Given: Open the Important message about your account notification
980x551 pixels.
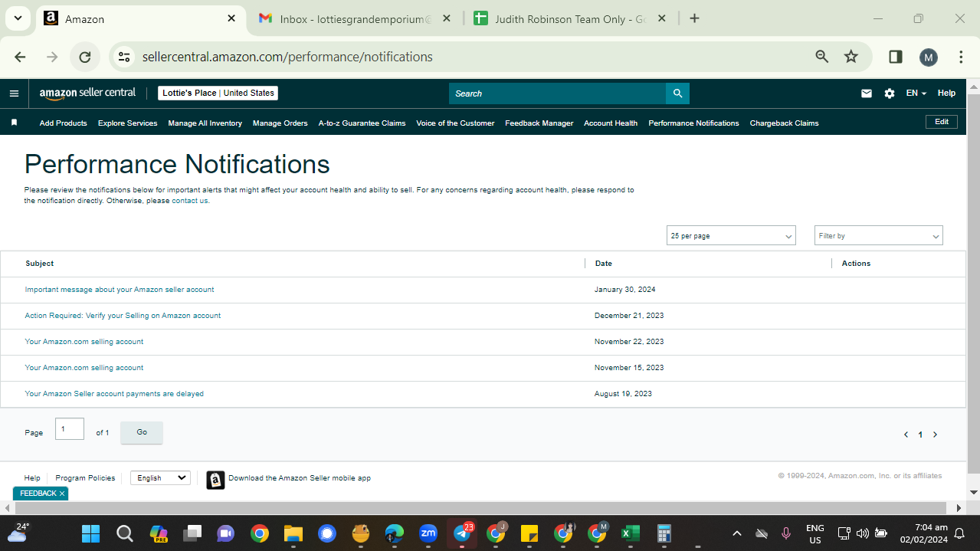Looking at the screenshot, I should [x=120, y=290].
